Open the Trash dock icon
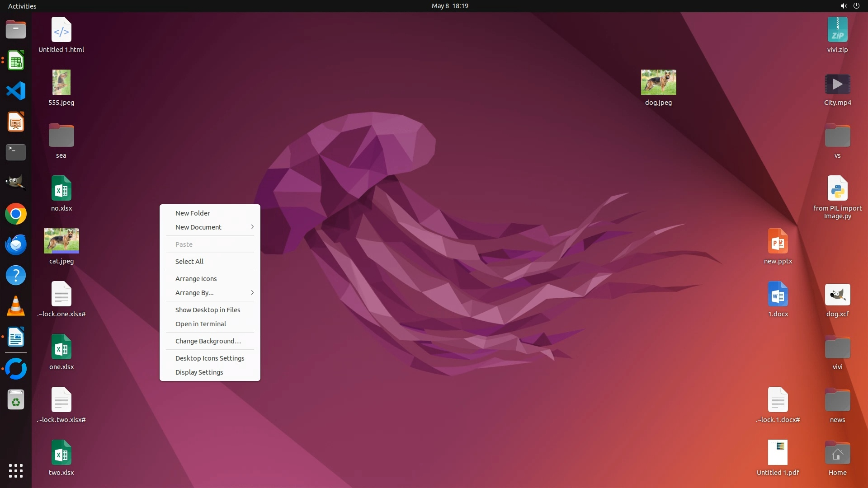Image resolution: width=868 pixels, height=488 pixels. click(16, 400)
